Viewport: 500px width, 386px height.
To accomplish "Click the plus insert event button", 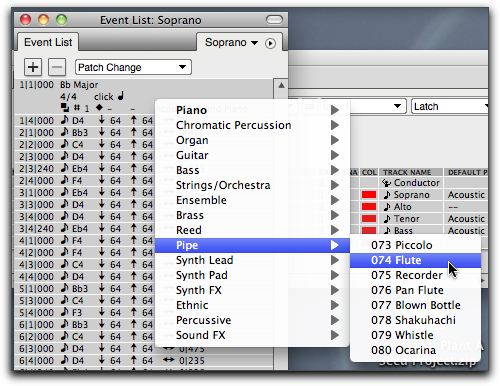I will [33, 67].
